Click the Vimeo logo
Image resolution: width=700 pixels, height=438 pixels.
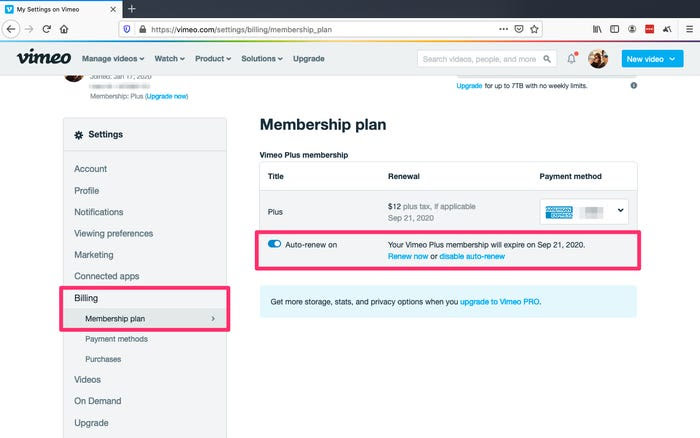[44, 57]
